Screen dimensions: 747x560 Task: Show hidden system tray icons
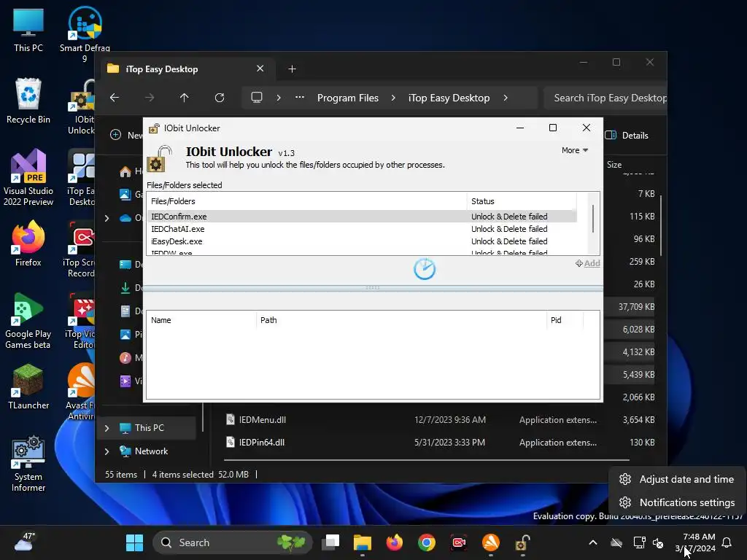[593, 542]
